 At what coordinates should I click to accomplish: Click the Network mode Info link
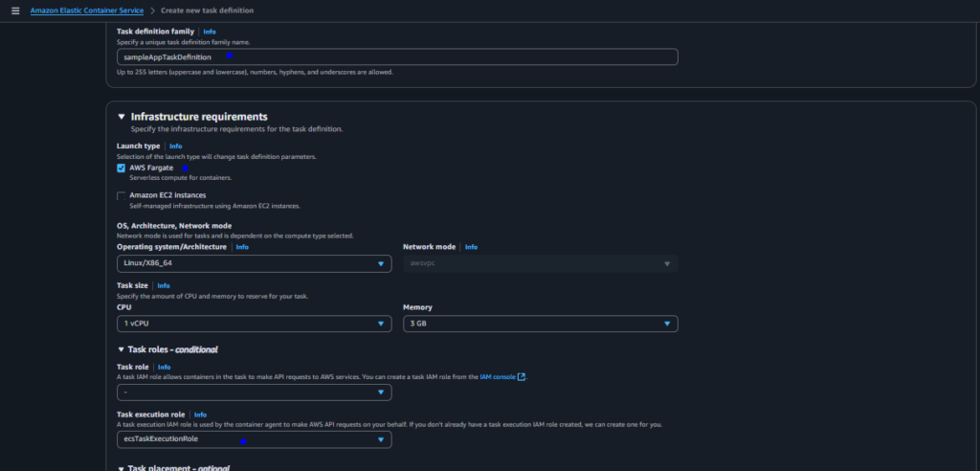tap(471, 247)
